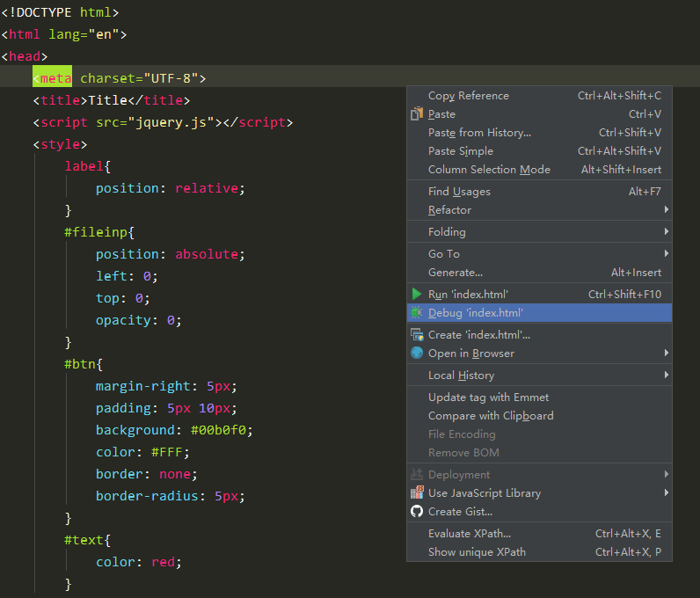Click the opening head tag
Image resolution: width=700 pixels, height=598 pixels.
tap(24, 56)
